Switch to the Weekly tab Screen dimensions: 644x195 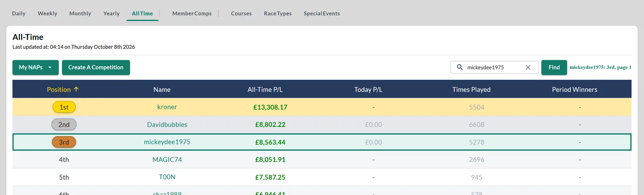click(47, 14)
